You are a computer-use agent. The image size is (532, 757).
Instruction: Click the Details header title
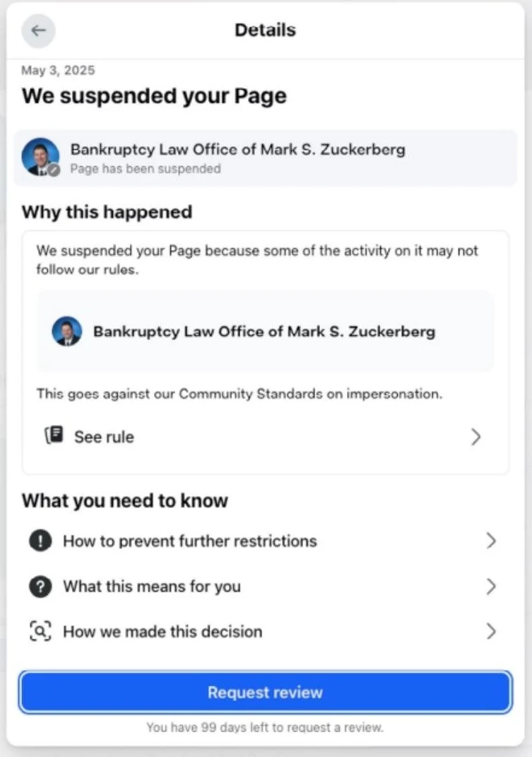point(265,30)
